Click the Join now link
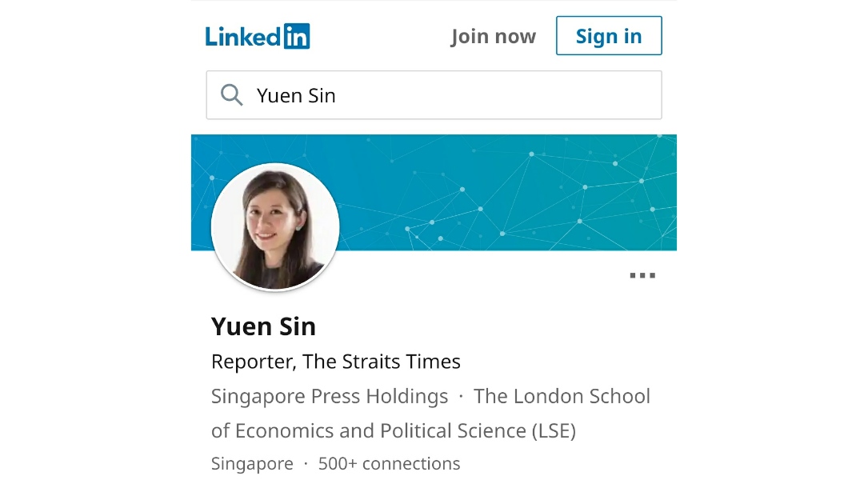Screen dimensions: 868x488 [x=493, y=36]
